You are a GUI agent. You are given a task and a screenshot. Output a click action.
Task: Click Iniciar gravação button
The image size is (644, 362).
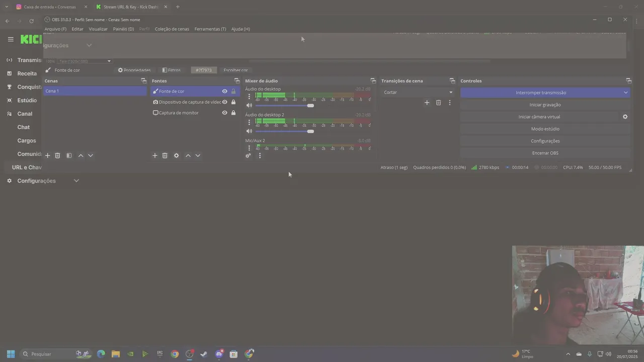pyautogui.click(x=545, y=105)
